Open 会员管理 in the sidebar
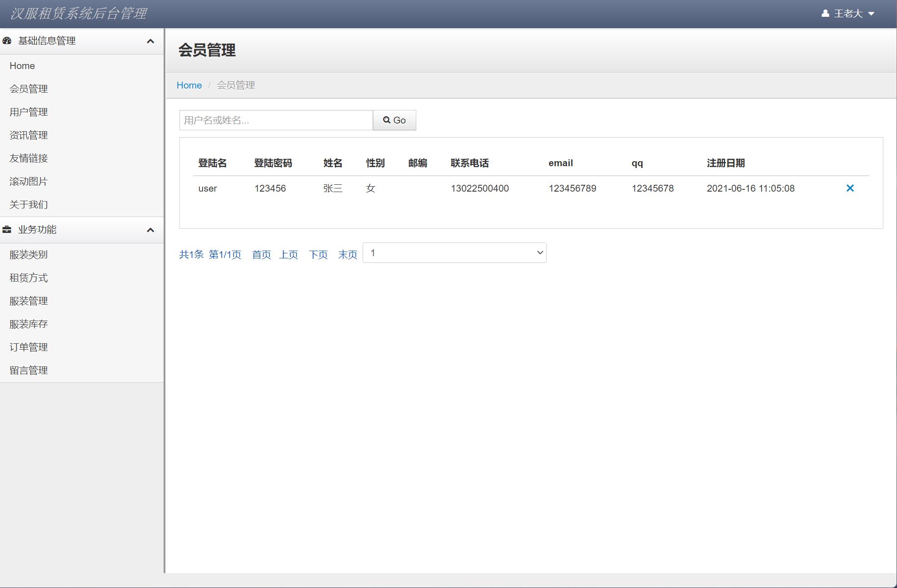This screenshot has height=588, width=897. click(x=29, y=89)
